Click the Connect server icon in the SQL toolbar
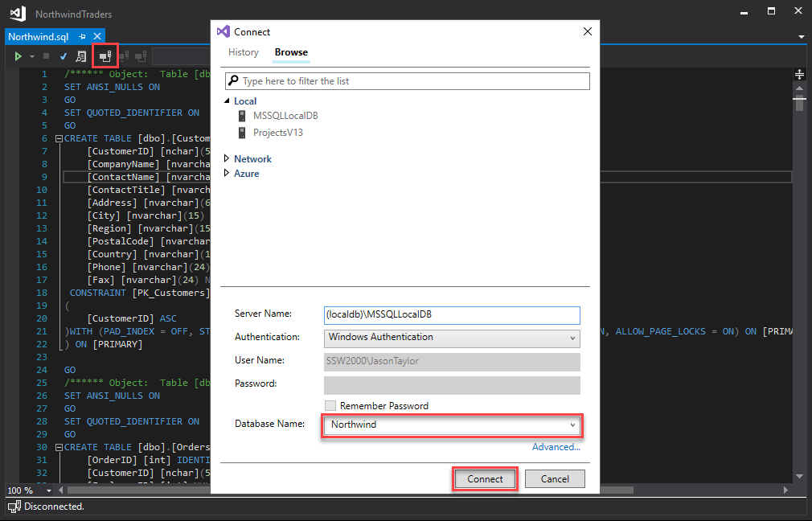This screenshot has width=812, height=521. (105, 56)
